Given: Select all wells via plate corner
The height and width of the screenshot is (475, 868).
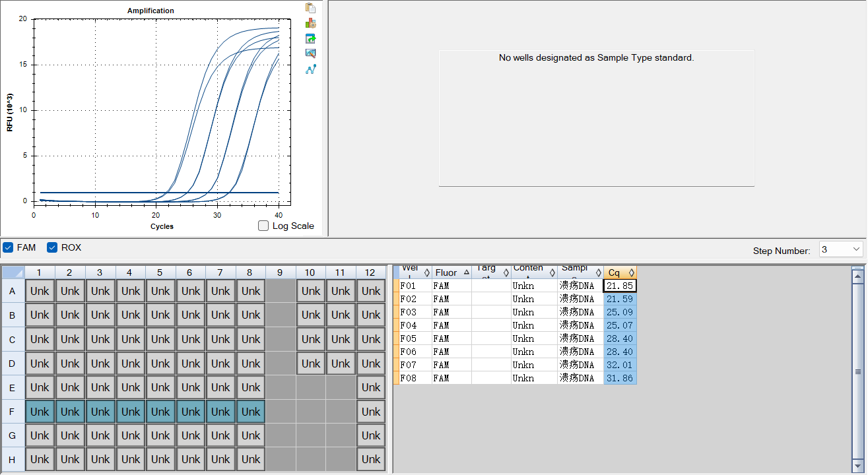Looking at the screenshot, I should pos(13,272).
